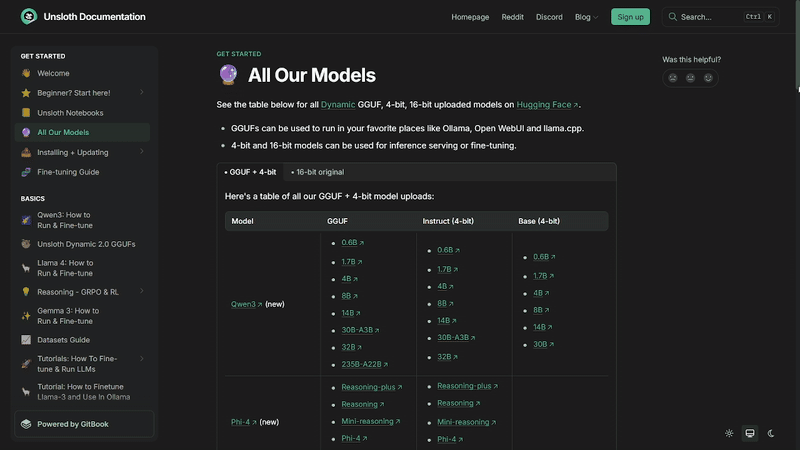This screenshot has height=450, width=800.
Task: Rate page with the sad face icon
Action: pos(673,78)
